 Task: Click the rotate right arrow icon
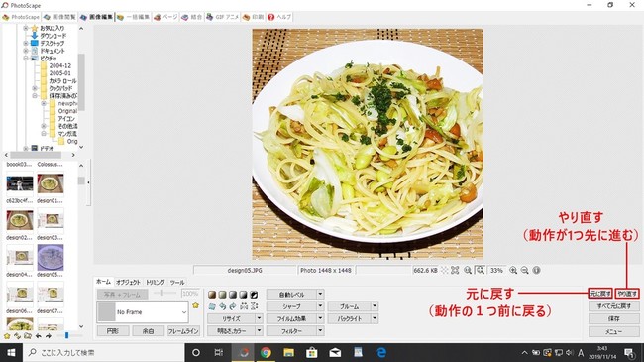click(x=233, y=306)
